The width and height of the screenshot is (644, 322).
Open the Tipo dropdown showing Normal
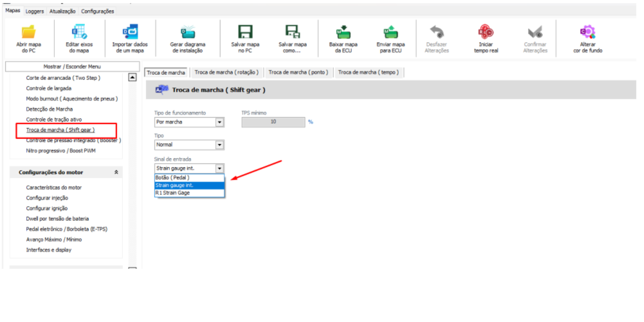(x=219, y=145)
